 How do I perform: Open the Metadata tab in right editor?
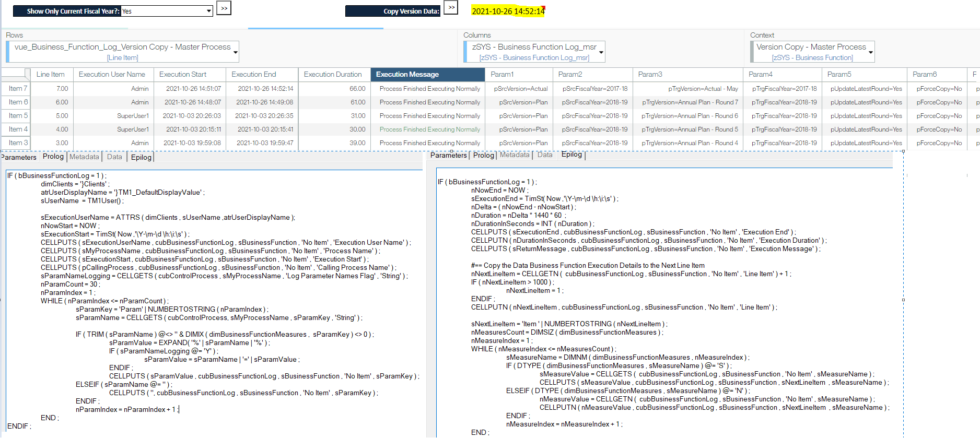point(515,155)
